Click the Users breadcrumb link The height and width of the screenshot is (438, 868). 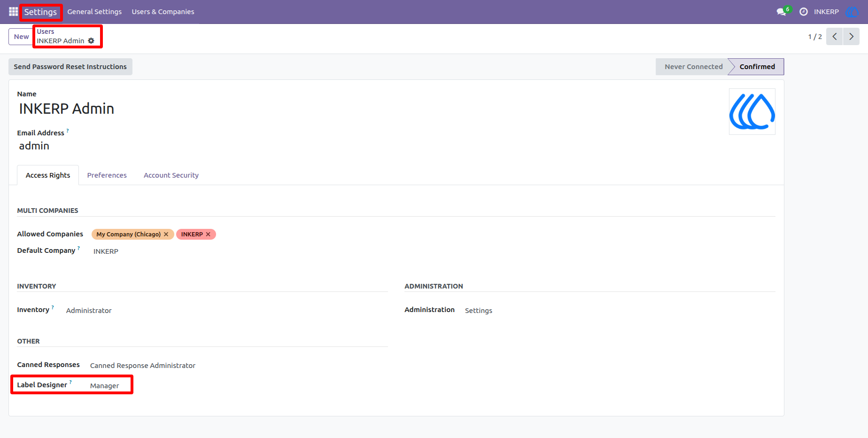point(46,31)
